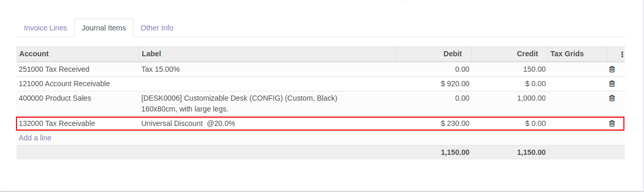
Task: Click the Tax Grids column header
Action: tap(578, 54)
